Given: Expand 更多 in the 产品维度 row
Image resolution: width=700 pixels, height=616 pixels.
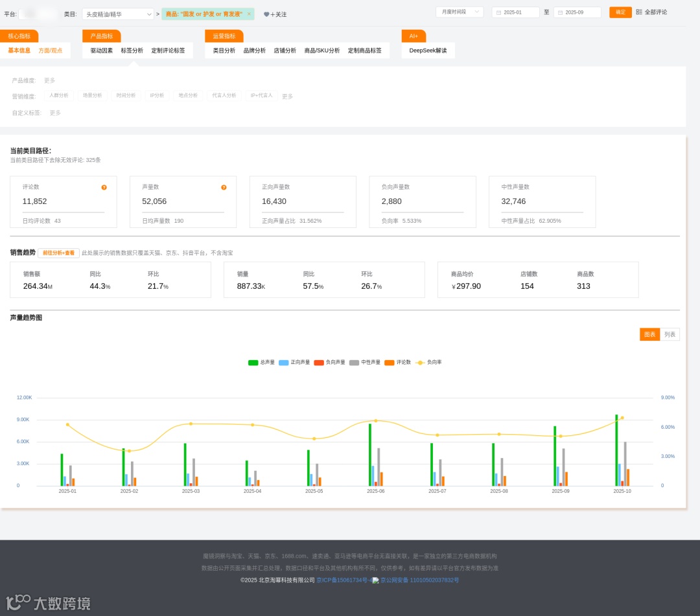Looking at the screenshot, I should click(x=49, y=81).
